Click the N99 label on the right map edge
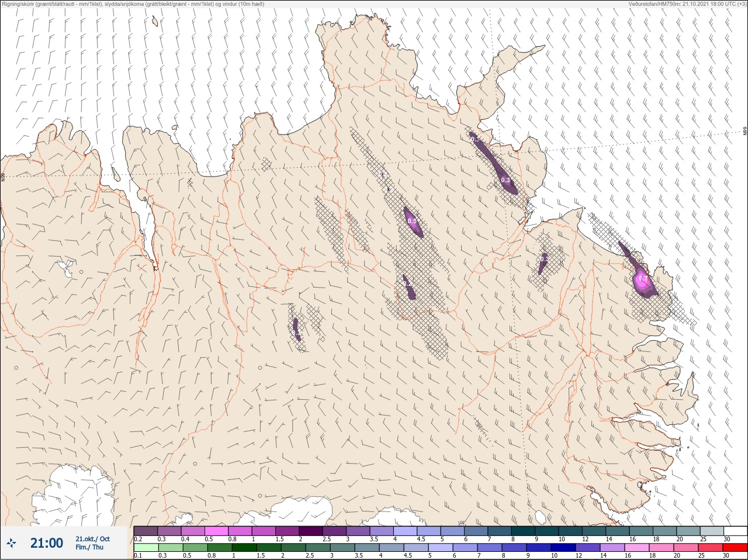 pyautogui.click(x=745, y=132)
